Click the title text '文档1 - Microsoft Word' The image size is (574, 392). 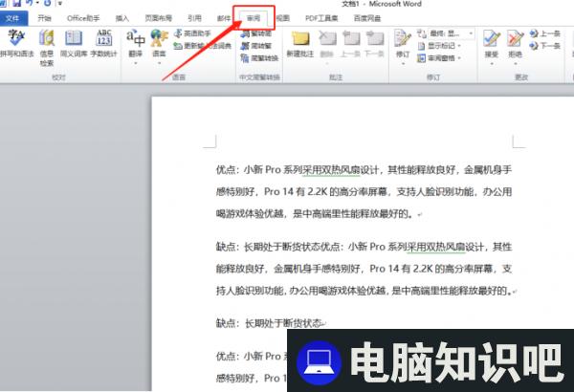(x=381, y=4)
